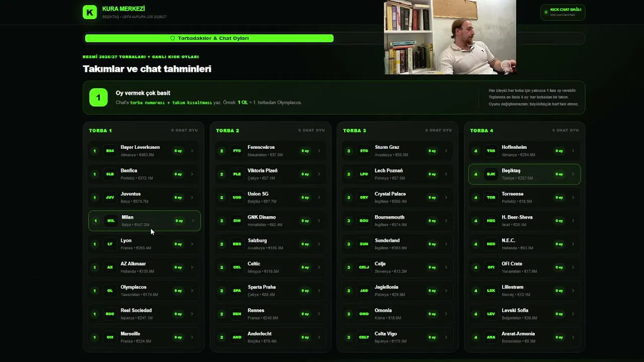The height and width of the screenshot is (362, 644).
Task: Click the KURA MERKEZİ title
Action: (123, 9)
